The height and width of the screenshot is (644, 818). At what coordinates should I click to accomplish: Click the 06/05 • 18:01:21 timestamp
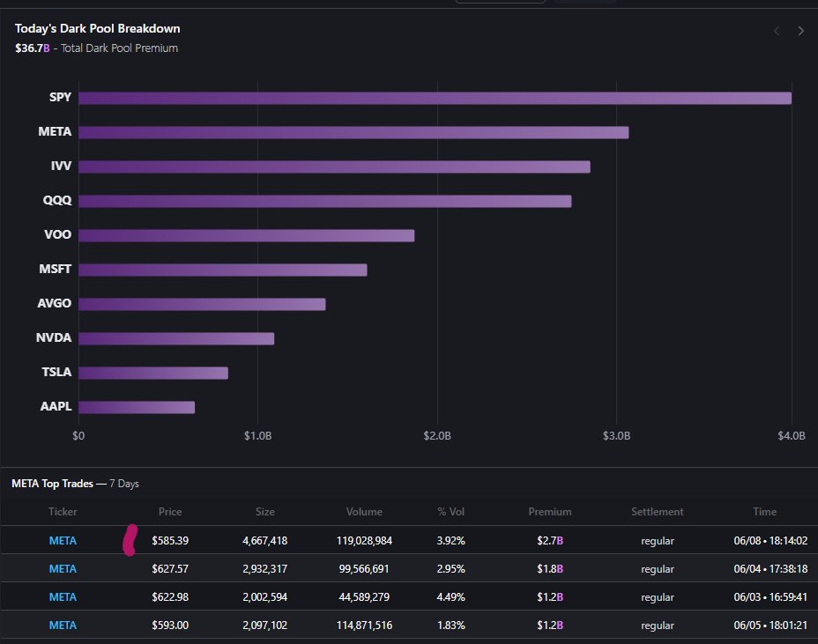pyautogui.click(x=770, y=625)
